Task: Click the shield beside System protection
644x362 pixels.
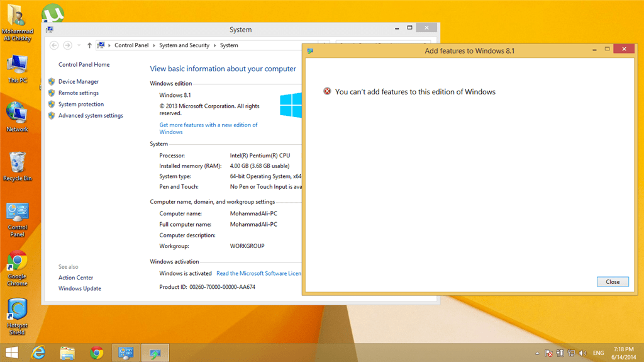Action: coord(52,104)
